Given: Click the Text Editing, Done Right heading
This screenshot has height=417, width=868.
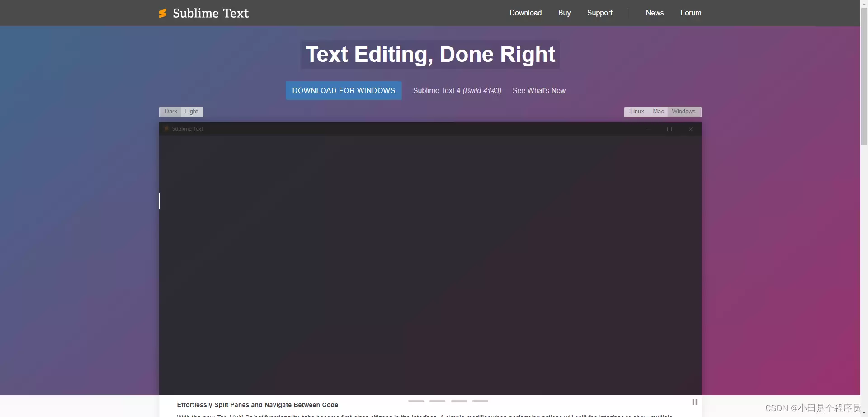Looking at the screenshot, I should pyautogui.click(x=430, y=55).
